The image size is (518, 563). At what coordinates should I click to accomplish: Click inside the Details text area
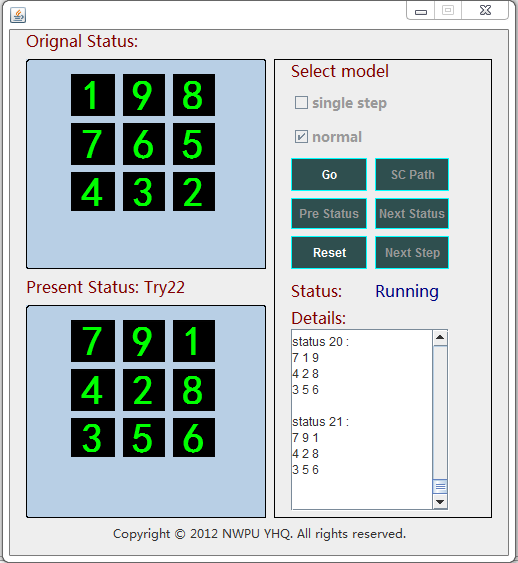coord(362,419)
